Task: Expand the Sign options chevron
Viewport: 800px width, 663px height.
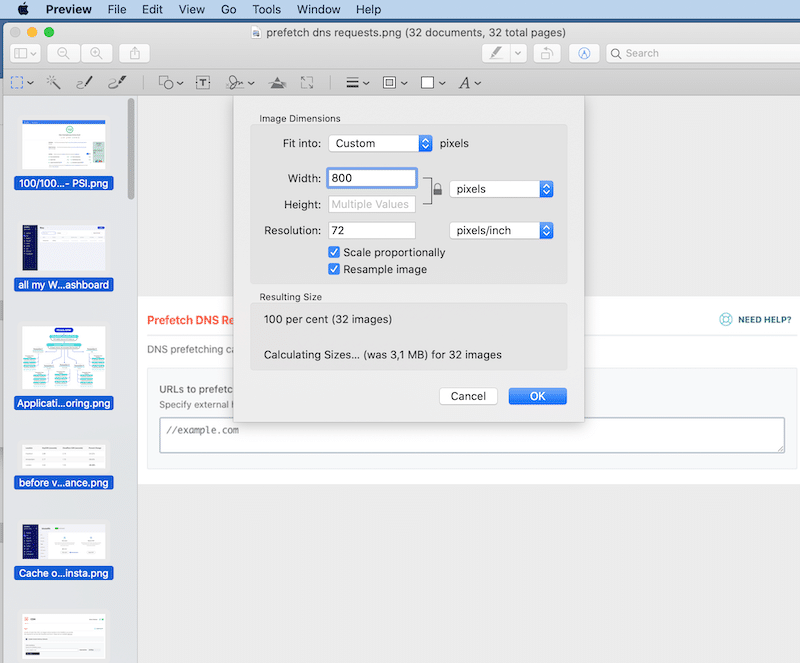Action: (251, 83)
